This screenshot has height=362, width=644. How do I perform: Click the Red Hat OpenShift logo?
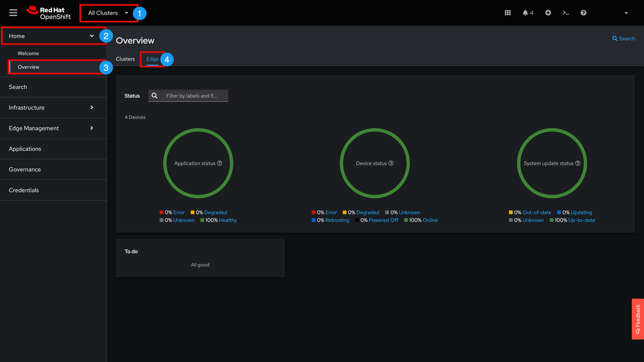click(x=49, y=13)
